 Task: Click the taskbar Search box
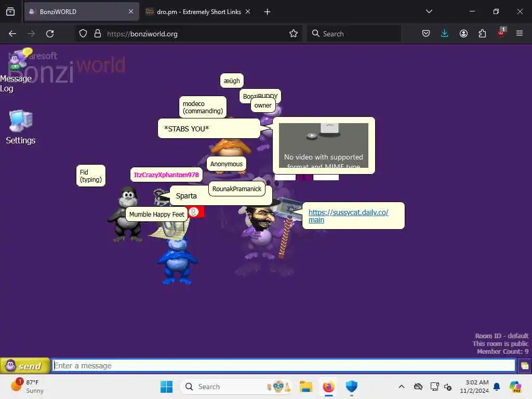coord(236,387)
